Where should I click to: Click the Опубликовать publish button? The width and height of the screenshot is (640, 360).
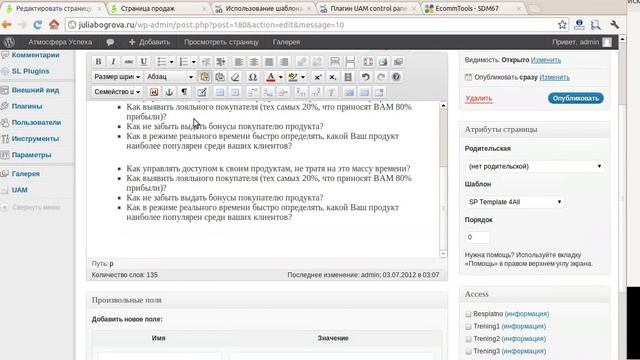click(576, 98)
